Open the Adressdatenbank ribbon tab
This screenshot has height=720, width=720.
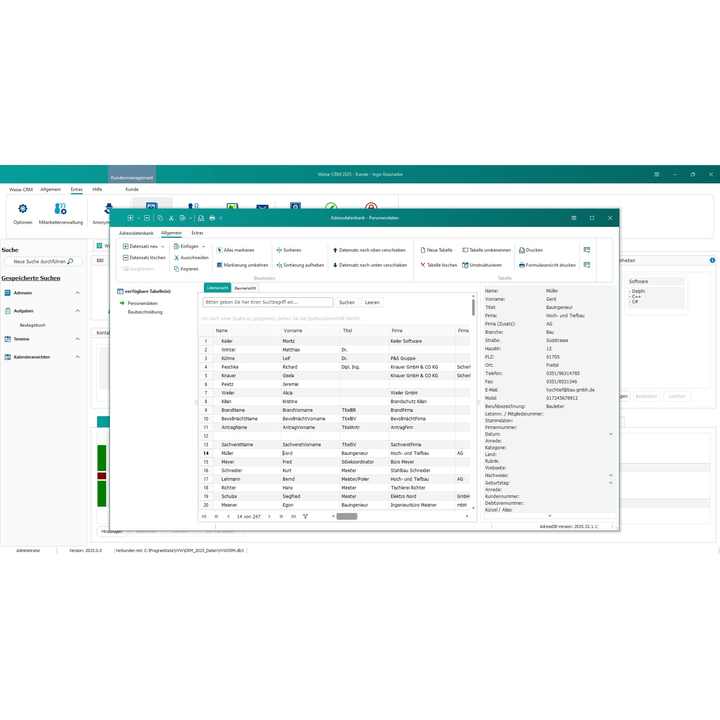click(x=136, y=233)
